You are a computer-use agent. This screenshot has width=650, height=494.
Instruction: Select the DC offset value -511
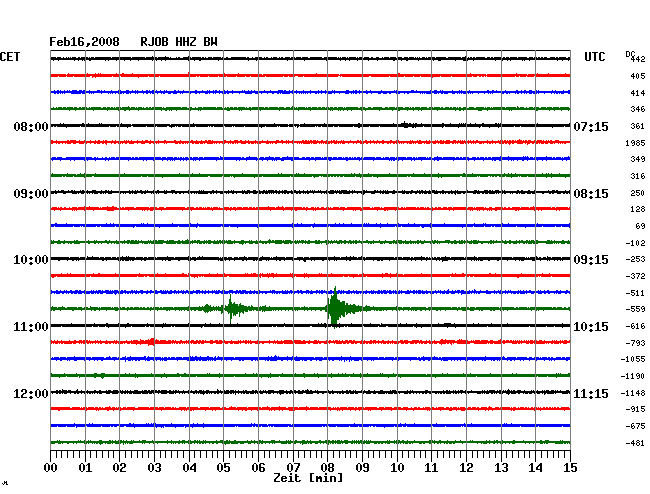tap(635, 293)
